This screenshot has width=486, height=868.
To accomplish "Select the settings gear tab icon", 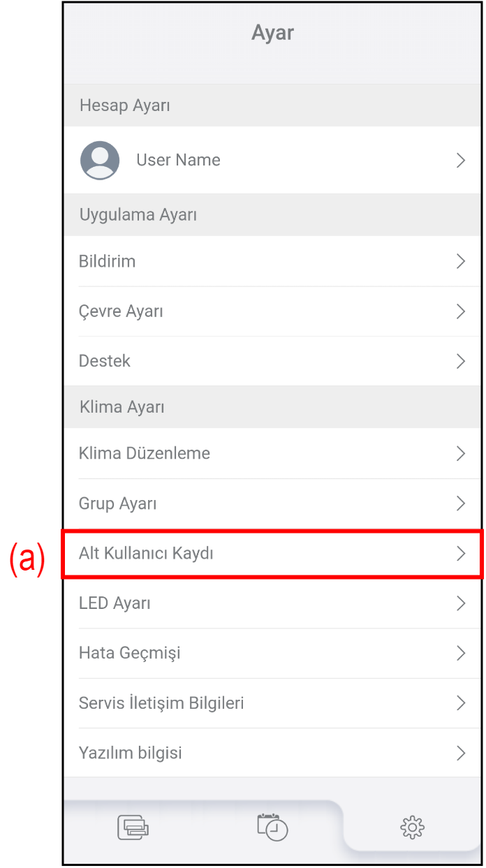I will click(412, 827).
